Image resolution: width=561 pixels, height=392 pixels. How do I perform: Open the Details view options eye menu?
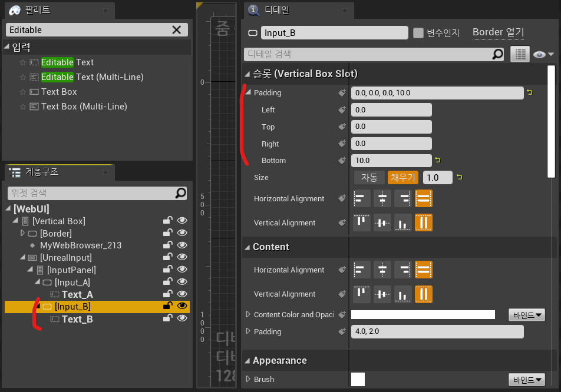click(x=543, y=54)
